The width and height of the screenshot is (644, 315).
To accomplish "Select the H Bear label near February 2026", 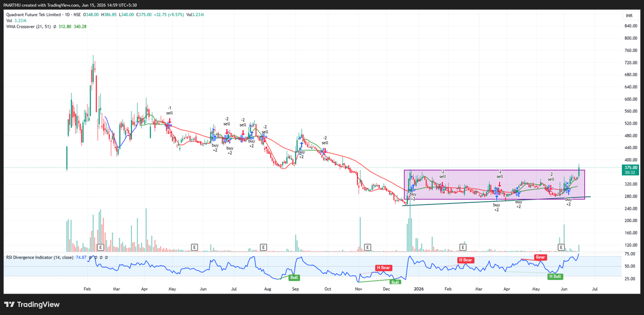I will coord(465,260).
